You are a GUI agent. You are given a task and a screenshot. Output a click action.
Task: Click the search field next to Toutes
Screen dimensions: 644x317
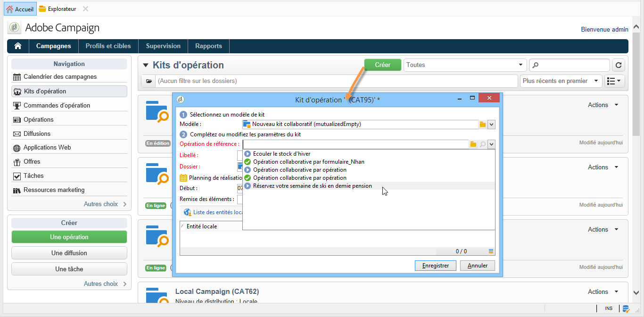coord(570,65)
